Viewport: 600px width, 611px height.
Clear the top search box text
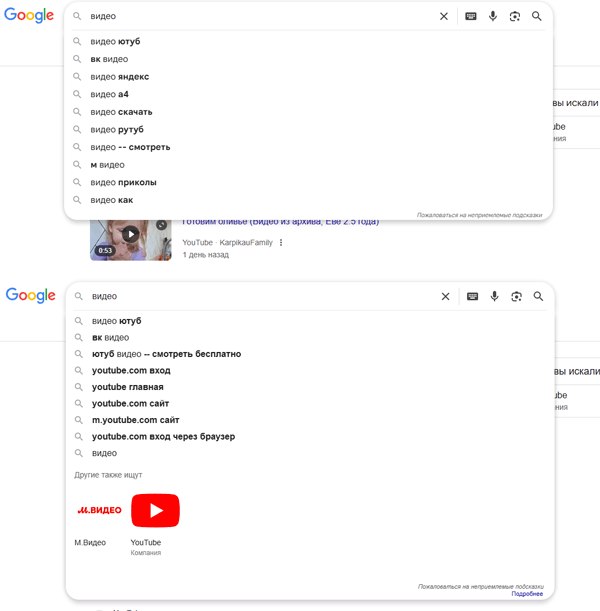[444, 16]
